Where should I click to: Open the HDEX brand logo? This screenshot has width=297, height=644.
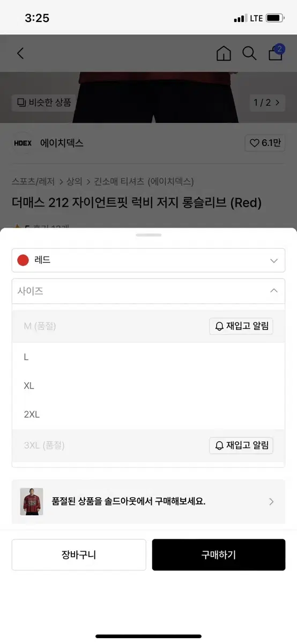pos(23,143)
